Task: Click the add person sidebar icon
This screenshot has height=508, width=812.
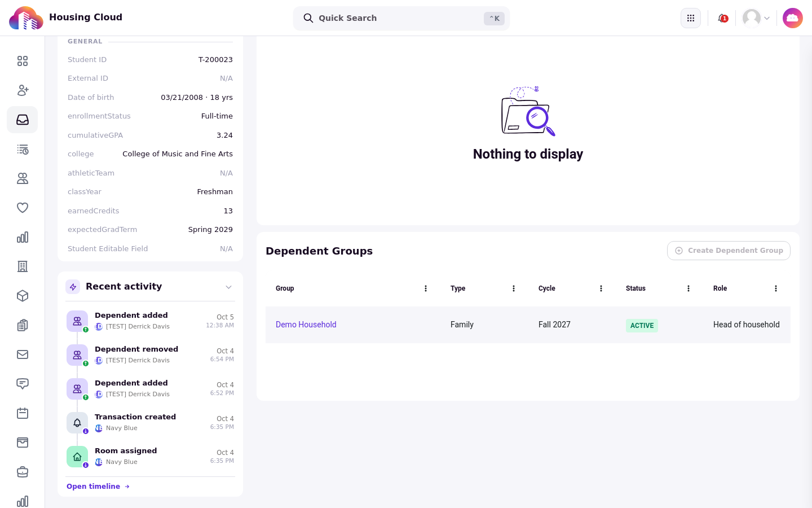Action: point(23,90)
